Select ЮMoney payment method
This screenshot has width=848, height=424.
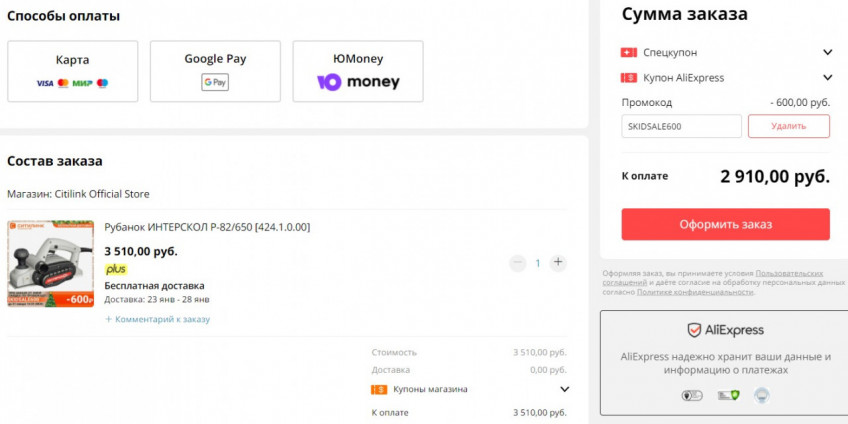(358, 71)
